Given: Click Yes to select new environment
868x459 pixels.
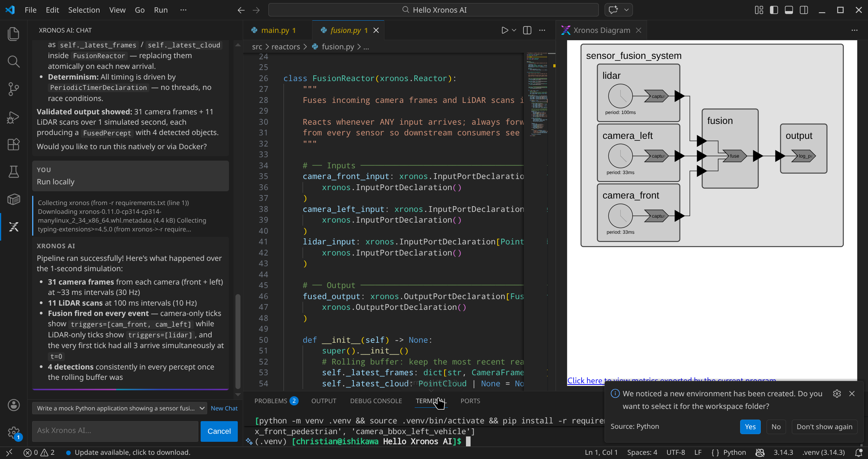Looking at the screenshot, I should coord(750,426).
